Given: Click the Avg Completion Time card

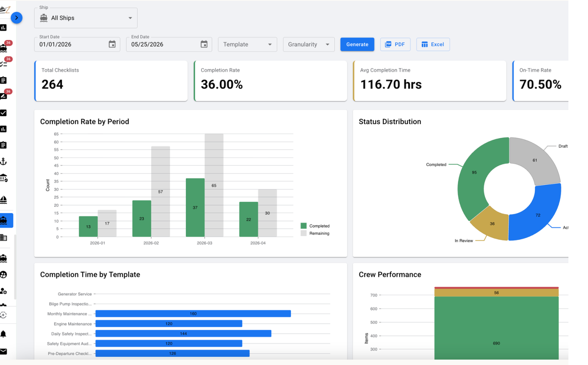Looking at the screenshot, I should 430,81.
